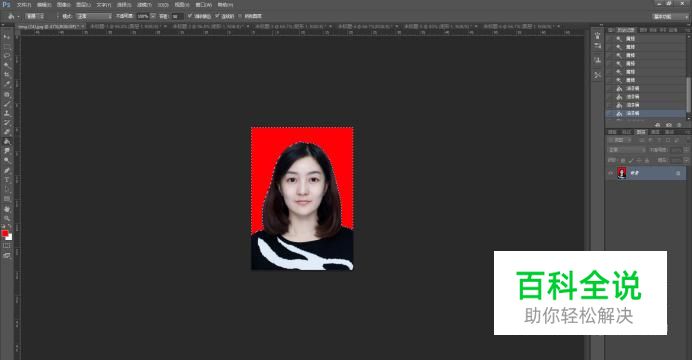Viewport: 692px width, 360px height.
Task: Open the 前景 fill source dropdown
Action: [35, 16]
